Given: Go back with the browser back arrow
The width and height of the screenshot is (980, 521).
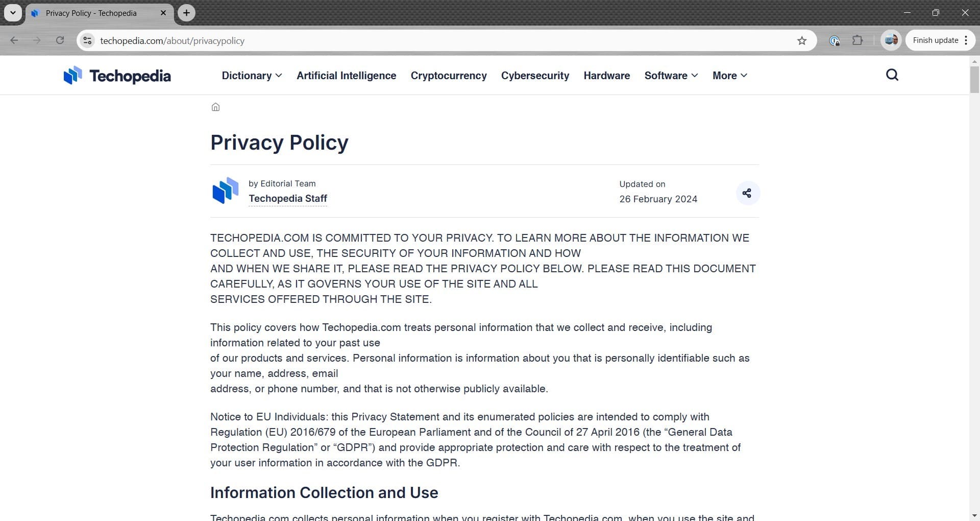Looking at the screenshot, I should 14,40.
